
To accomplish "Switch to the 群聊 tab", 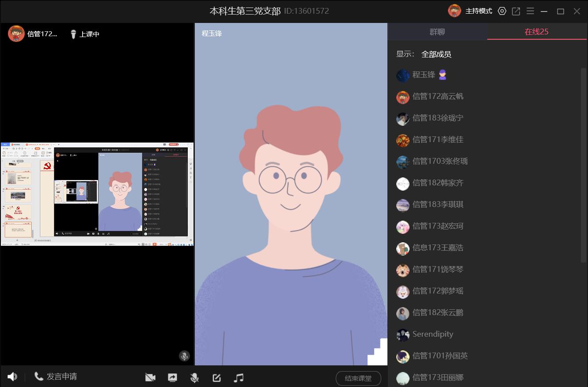I will click(x=437, y=32).
